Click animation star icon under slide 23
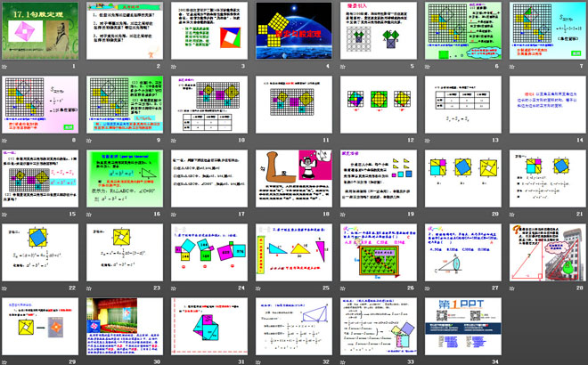 click(89, 288)
